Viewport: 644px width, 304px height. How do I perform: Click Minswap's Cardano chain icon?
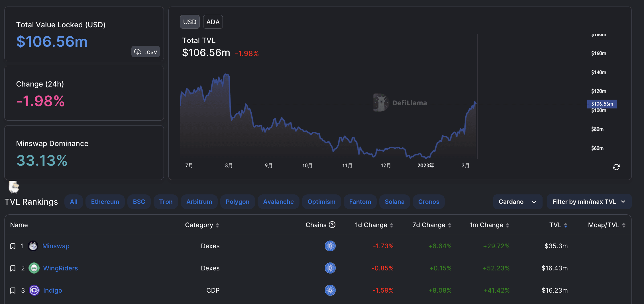click(x=330, y=246)
